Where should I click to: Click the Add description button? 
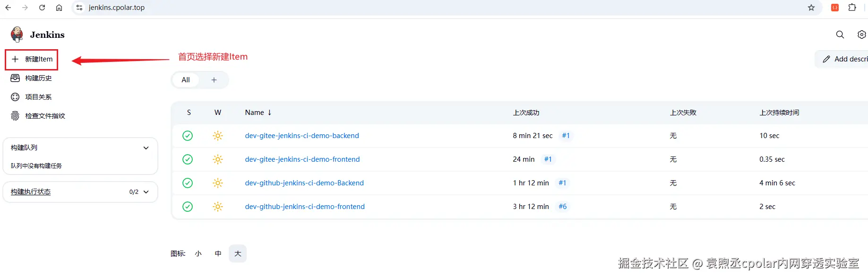pyautogui.click(x=842, y=59)
